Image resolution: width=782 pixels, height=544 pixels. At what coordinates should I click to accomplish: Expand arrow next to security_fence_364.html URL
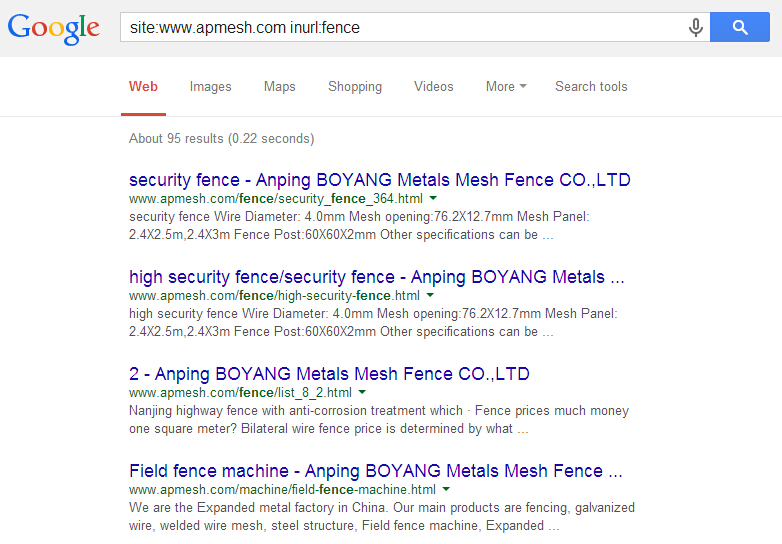pyautogui.click(x=433, y=198)
